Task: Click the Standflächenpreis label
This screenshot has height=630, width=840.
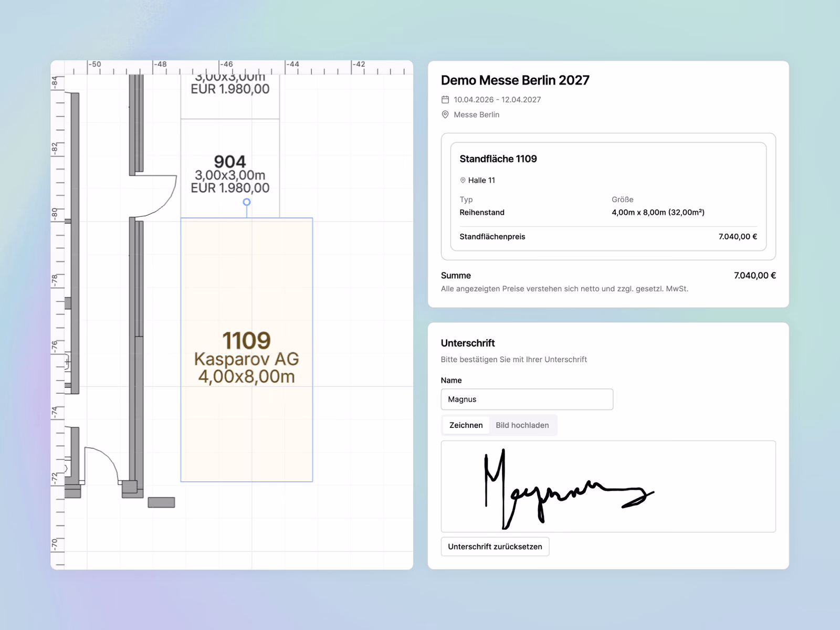Action: click(x=492, y=237)
